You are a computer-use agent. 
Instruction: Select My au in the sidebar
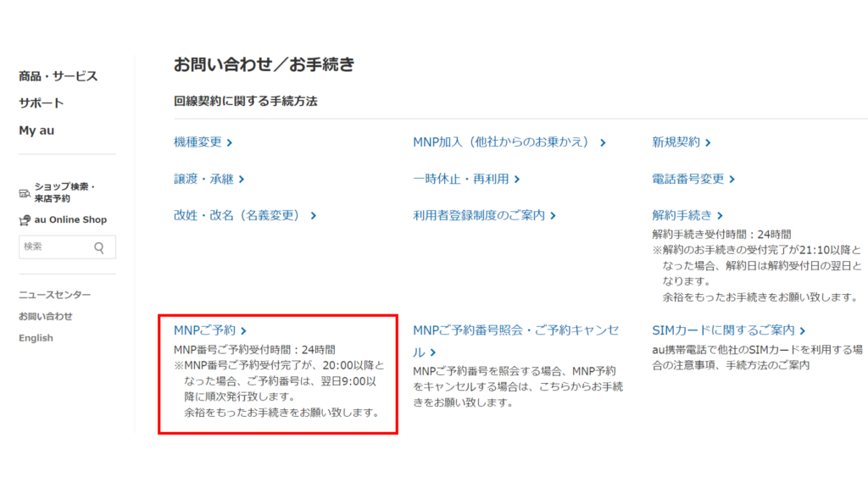(x=36, y=130)
